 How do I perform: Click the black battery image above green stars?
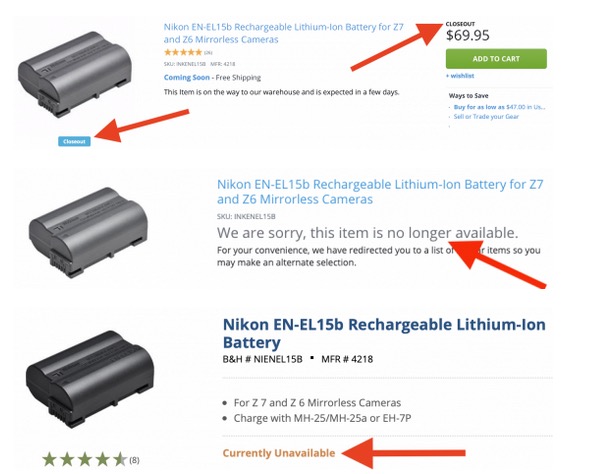[x=90, y=379]
